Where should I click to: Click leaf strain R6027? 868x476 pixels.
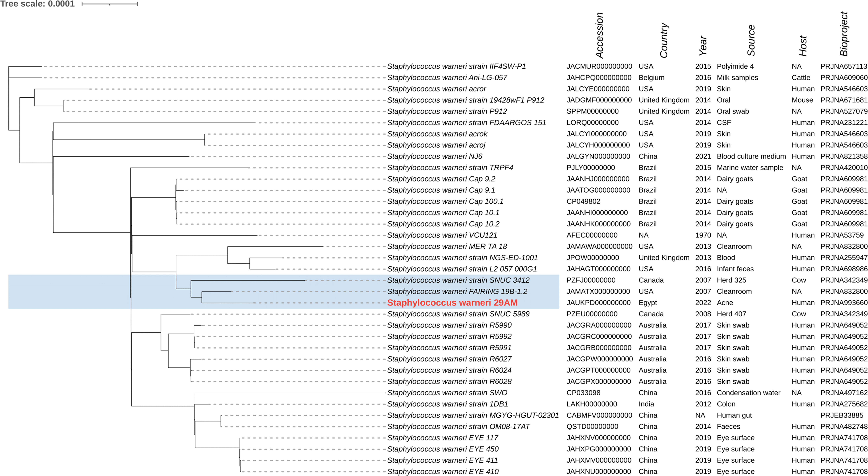click(x=449, y=359)
